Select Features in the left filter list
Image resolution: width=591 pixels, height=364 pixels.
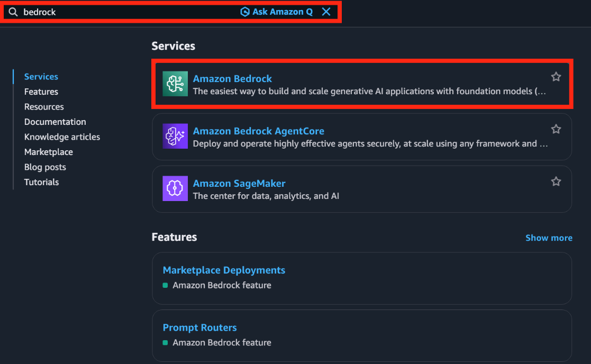pyautogui.click(x=41, y=92)
